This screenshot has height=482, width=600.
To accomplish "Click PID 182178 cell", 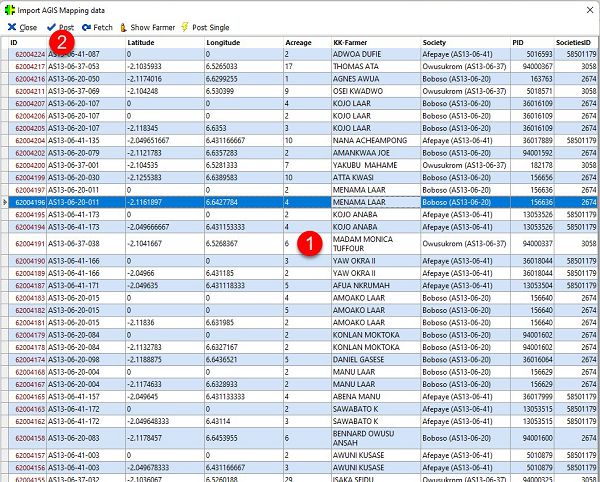I will click(x=532, y=165).
